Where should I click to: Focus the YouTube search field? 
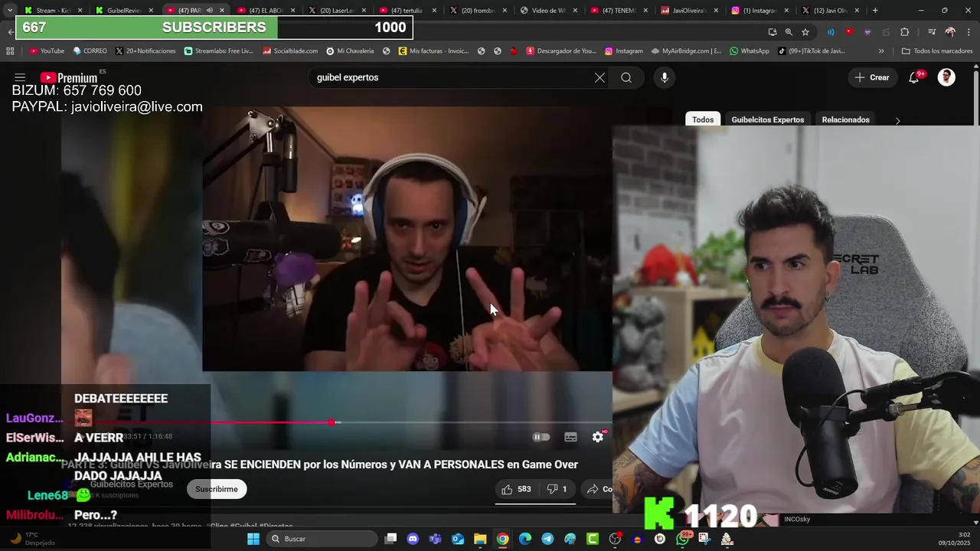point(452,77)
